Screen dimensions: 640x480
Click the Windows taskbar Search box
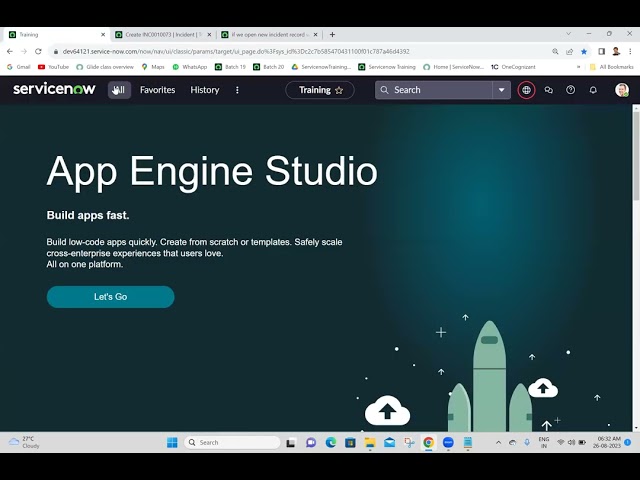pos(232,442)
